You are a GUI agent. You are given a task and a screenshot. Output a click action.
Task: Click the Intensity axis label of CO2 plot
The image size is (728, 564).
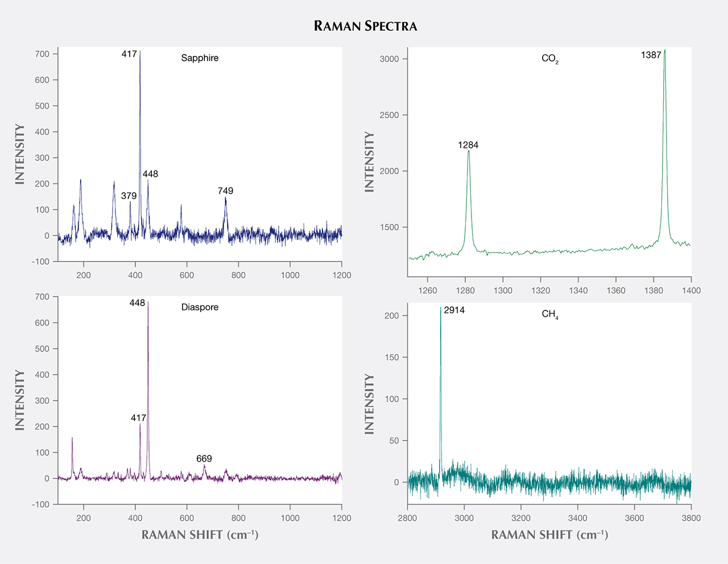[370, 161]
